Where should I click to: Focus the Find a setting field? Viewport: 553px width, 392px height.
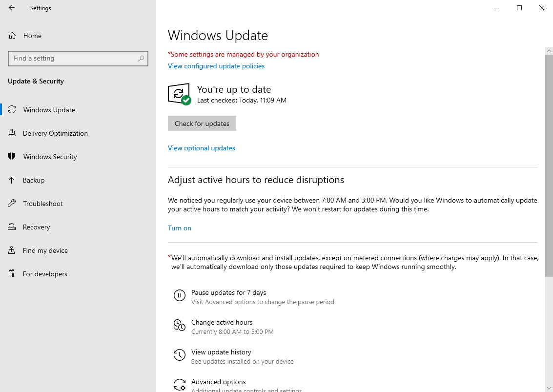click(x=78, y=58)
